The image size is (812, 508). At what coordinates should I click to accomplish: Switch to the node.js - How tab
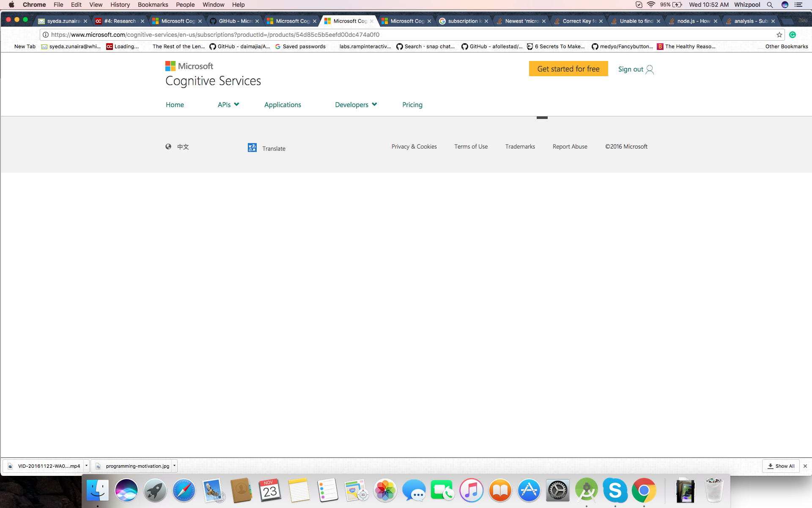tap(693, 21)
